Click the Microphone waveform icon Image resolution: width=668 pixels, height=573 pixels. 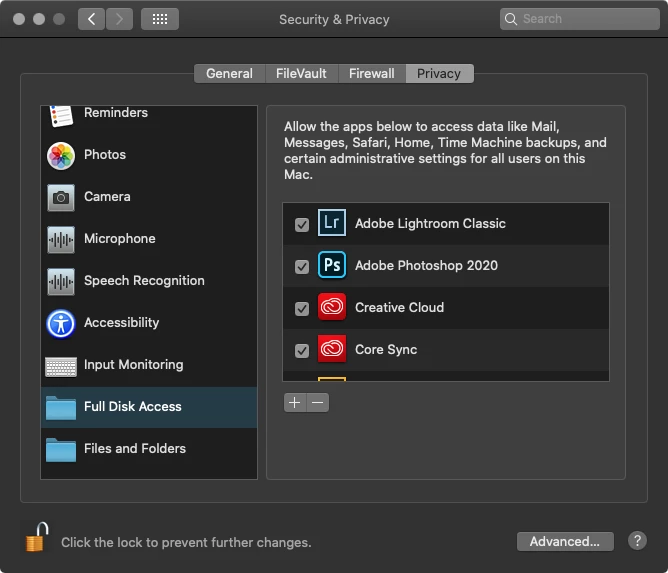click(61, 240)
